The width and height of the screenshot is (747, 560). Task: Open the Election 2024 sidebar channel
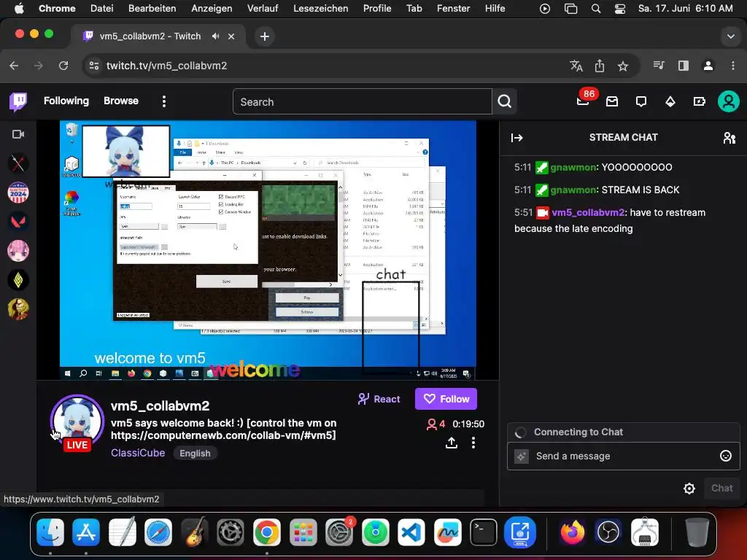coord(18,192)
